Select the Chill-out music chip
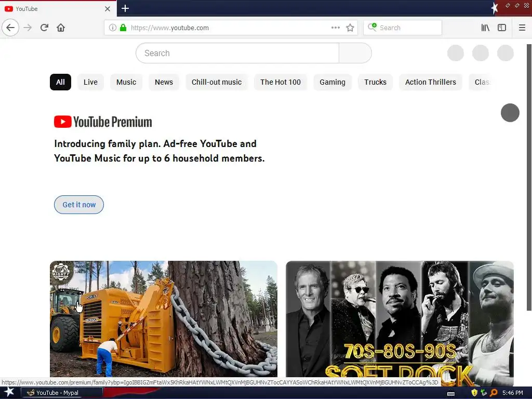This screenshot has height=399, width=532. tap(217, 82)
